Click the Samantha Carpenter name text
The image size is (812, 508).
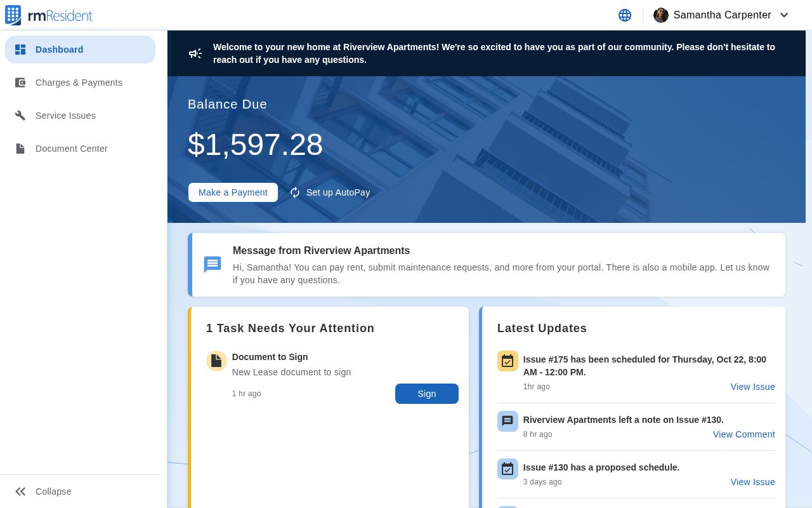point(722,15)
